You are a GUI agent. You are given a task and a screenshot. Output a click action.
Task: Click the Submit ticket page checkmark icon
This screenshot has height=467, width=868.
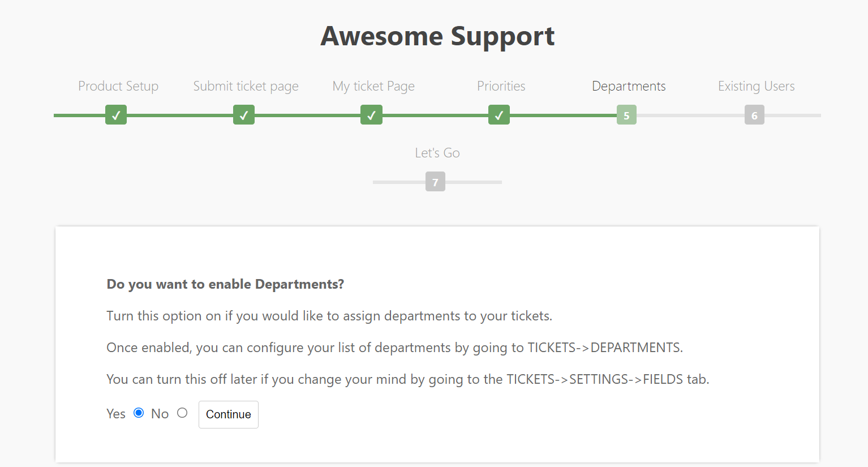click(x=244, y=115)
